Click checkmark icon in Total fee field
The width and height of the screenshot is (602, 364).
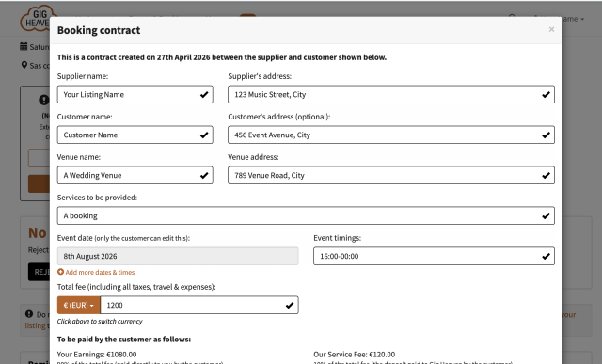click(x=290, y=305)
